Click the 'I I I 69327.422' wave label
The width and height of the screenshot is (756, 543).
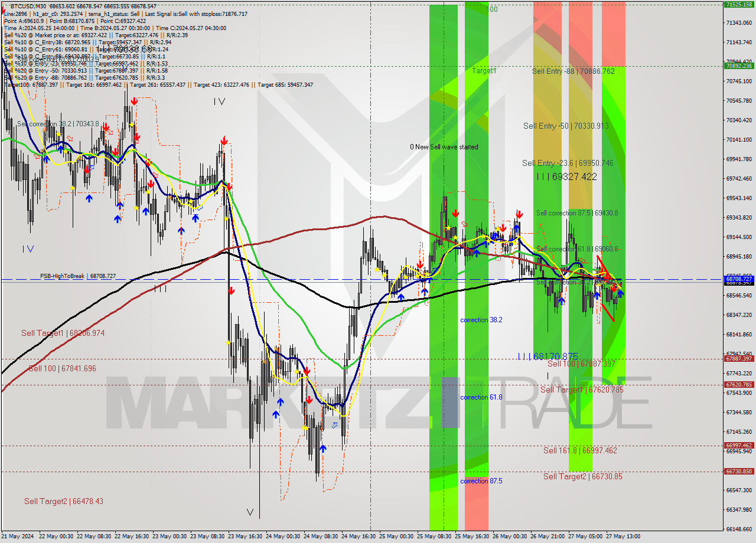(567, 176)
